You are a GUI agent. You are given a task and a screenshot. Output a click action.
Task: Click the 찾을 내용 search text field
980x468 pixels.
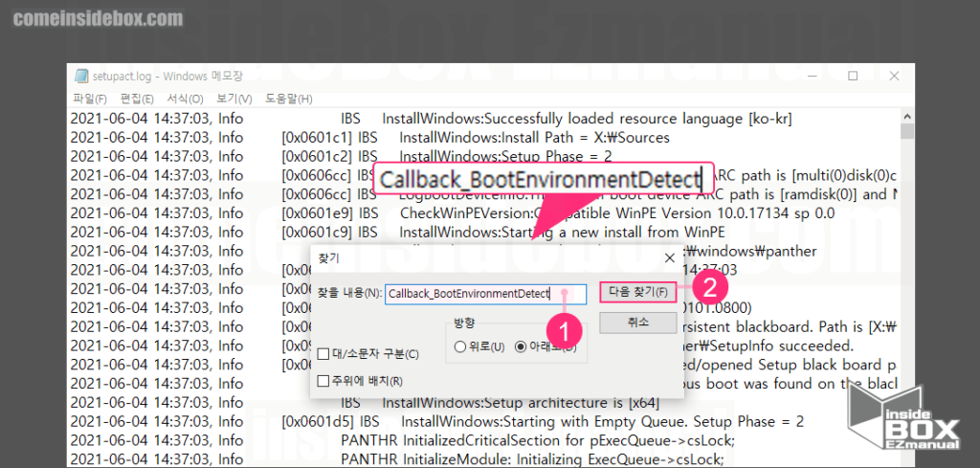[485, 292]
